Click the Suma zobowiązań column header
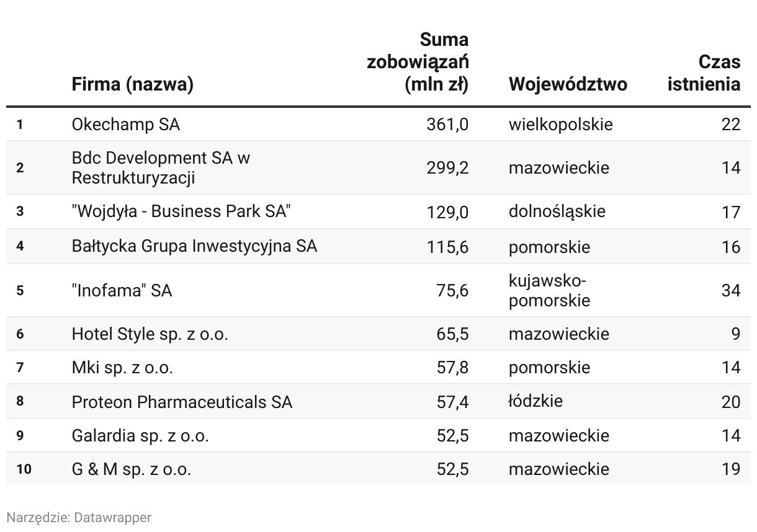Image resolution: width=757 pixels, height=532 pixels. 418,62
